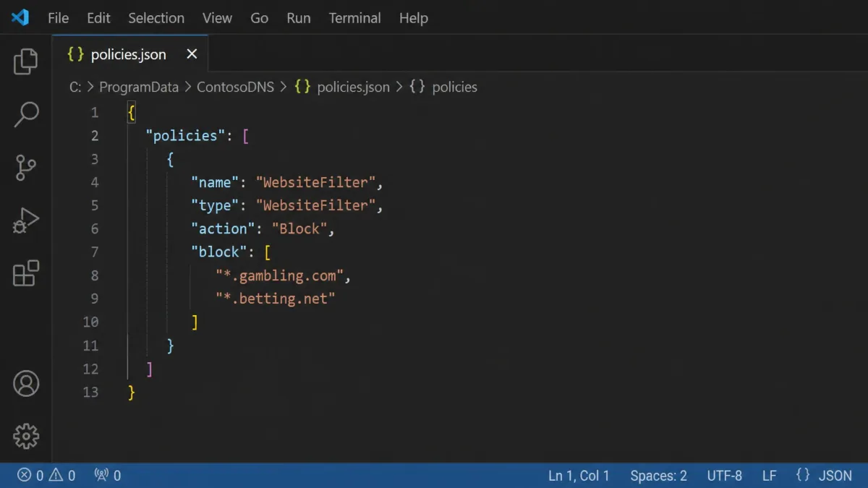Change file encoding UTF-8
This screenshot has height=488, width=868.
pos(725,476)
